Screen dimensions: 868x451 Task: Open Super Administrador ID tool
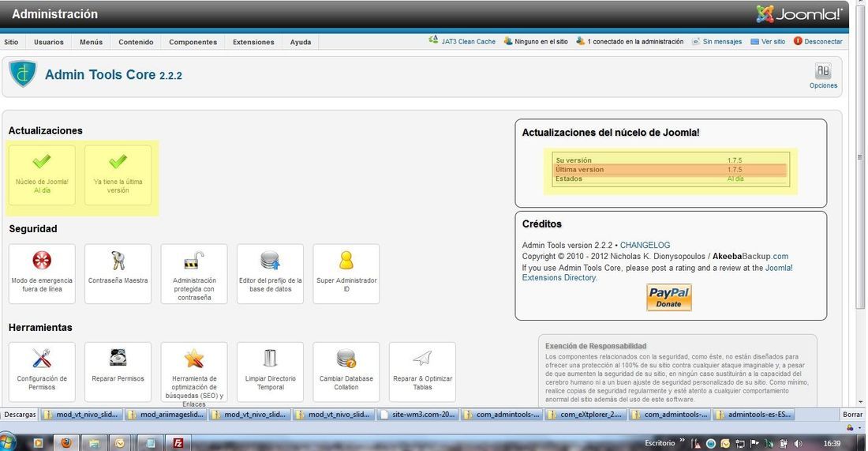pos(346,274)
